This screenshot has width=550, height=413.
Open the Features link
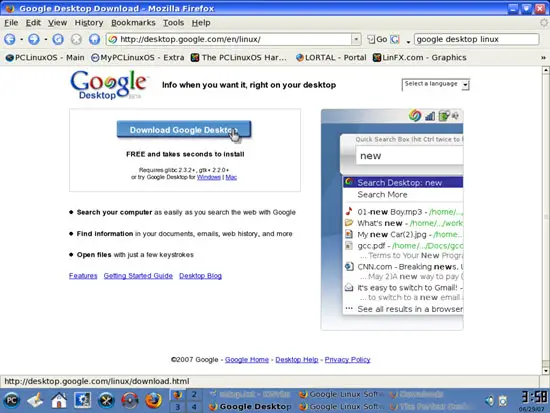(83, 276)
